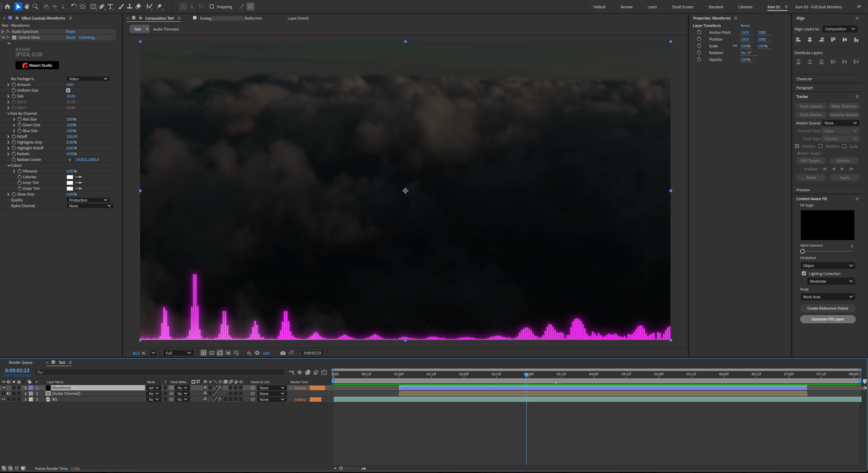Pick Colorize color with its eyedropper
This screenshot has height=473, width=868.
[x=79, y=177]
